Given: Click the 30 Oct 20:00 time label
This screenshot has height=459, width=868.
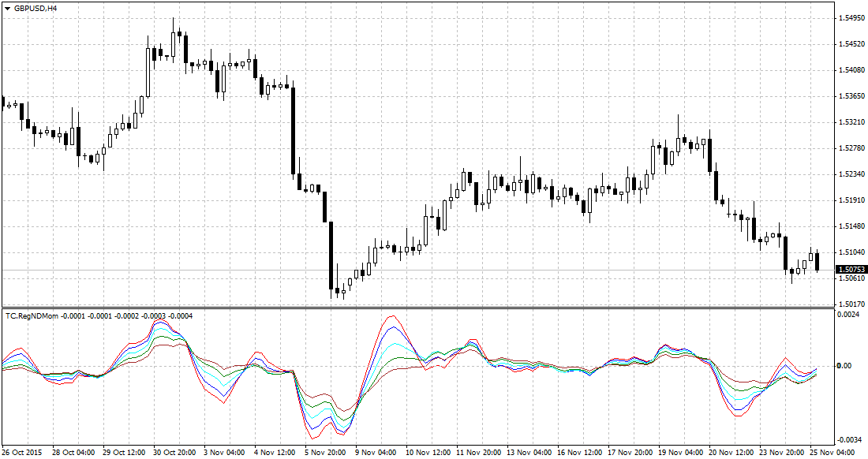Looking at the screenshot, I should (x=174, y=453).
